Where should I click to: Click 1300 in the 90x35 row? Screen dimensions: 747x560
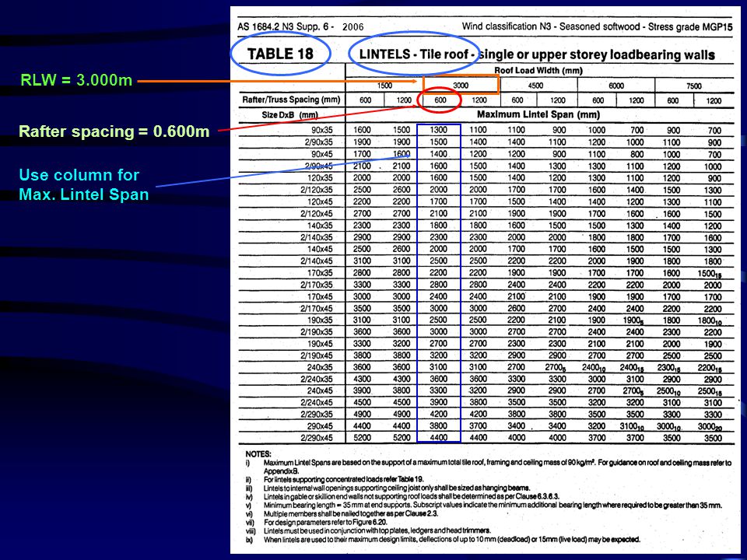438,130
